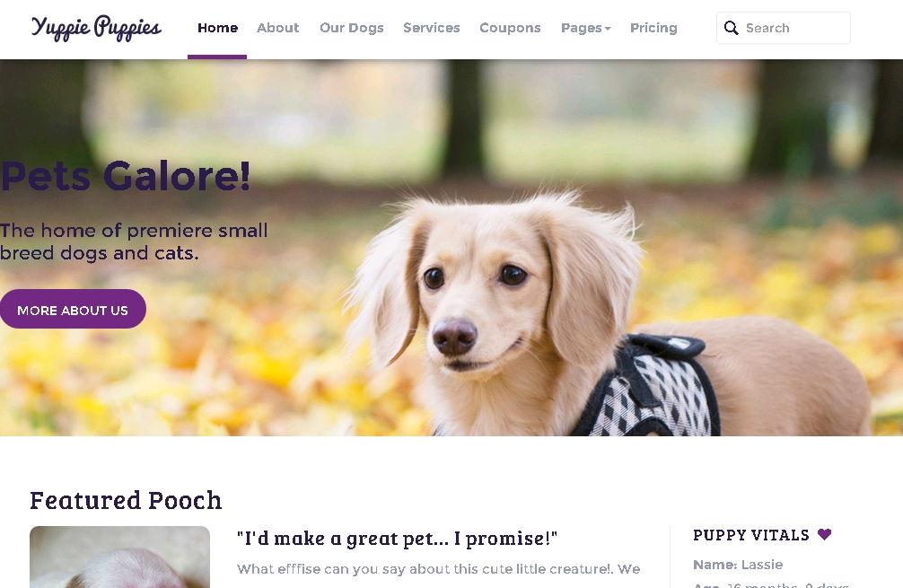Go to the Home tab
Screen dimensions: 903x588
(217, 28)
